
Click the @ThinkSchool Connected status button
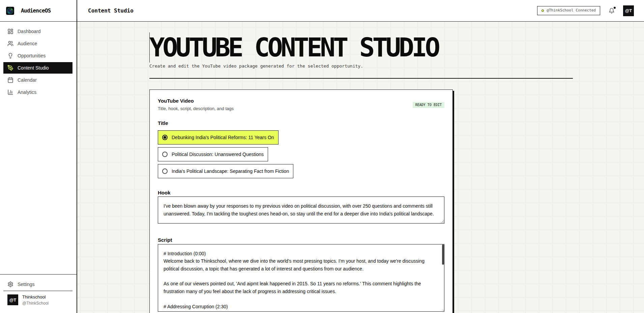click(x=568, y=10)
